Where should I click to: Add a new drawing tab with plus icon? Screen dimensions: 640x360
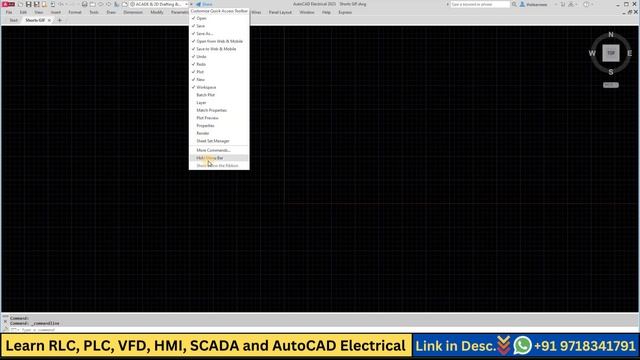point(60,20)
